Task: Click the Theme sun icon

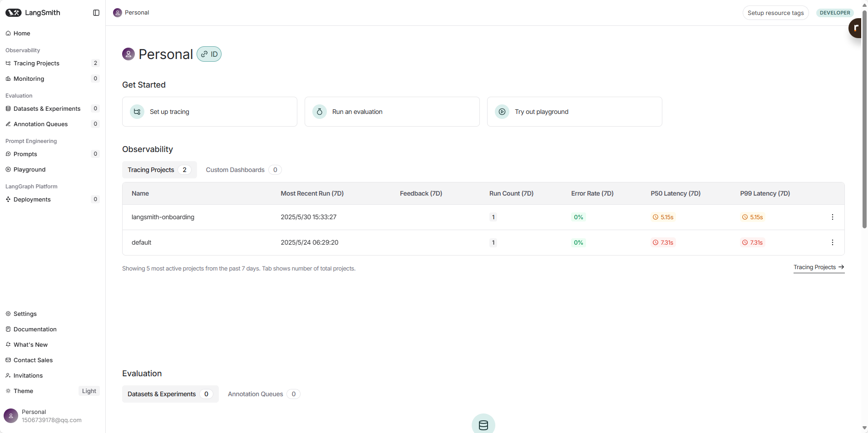Action: click(x=8, y=391)
